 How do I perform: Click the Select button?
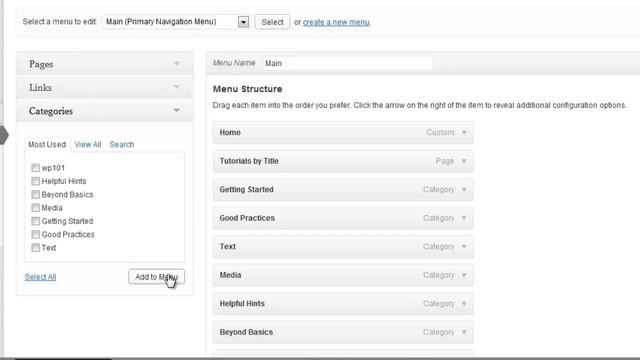[x=272, y=22]
